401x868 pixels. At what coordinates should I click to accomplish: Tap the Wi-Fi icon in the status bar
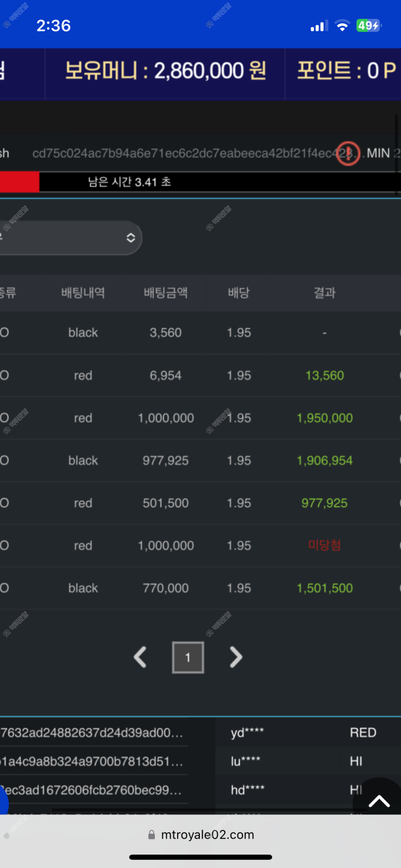click(x=342, y=26)
